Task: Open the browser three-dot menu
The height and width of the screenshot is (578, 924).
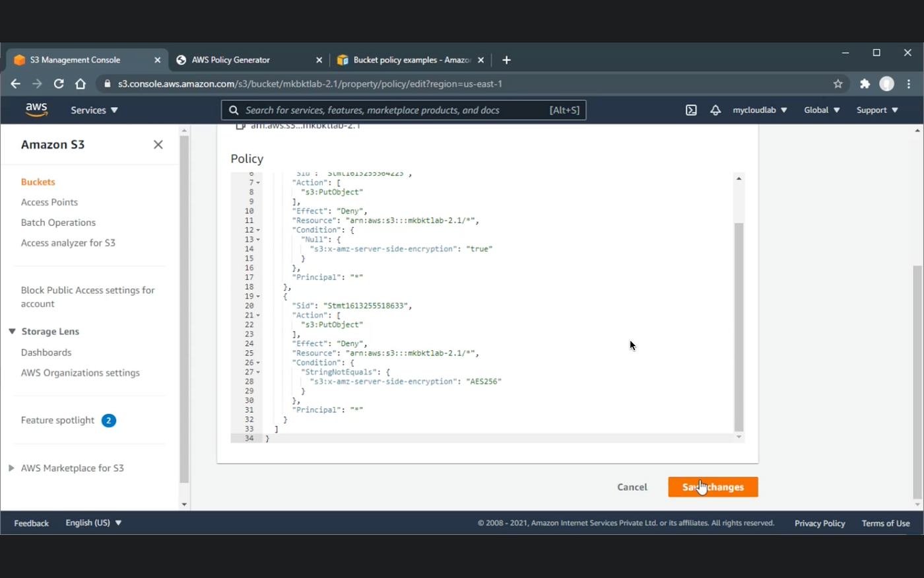Action: point(908,84)
